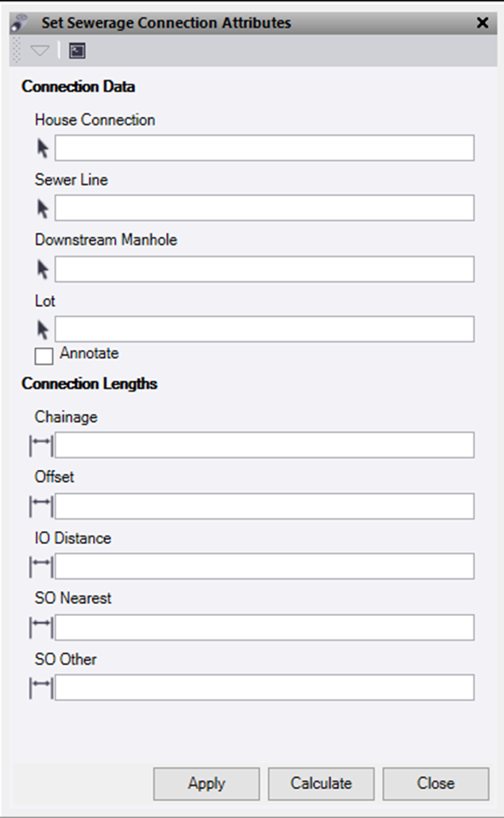Viewport: 504px width, 818px height.
Task: Click the Apply button
Action: click(206, 784)
